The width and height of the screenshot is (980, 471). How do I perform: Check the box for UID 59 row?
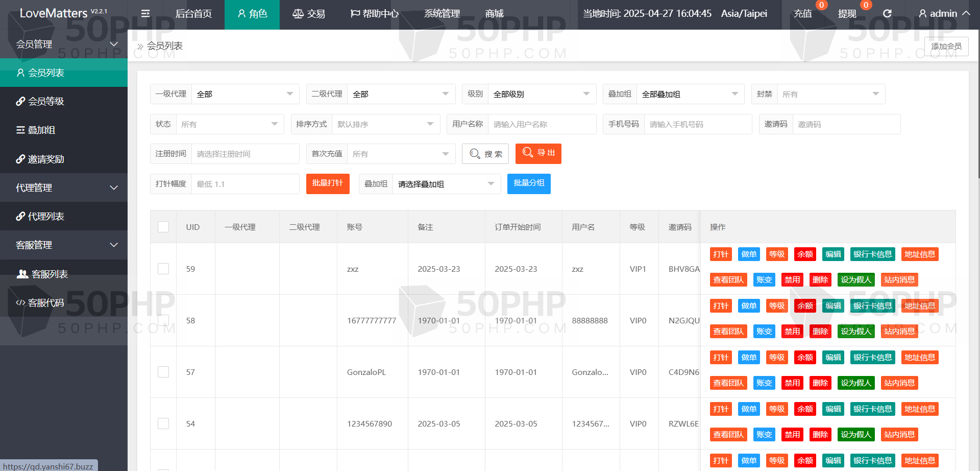pyautogui.click(x=163, y=269)
